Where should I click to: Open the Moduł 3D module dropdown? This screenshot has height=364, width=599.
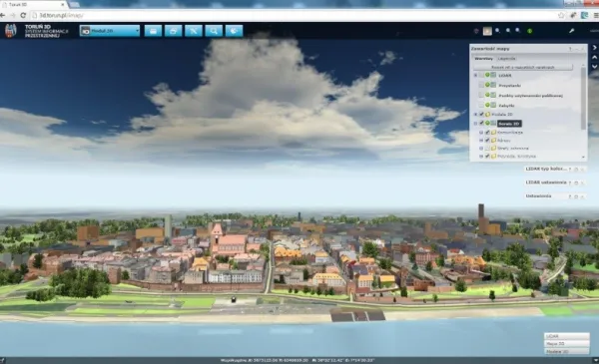point(110,31)
